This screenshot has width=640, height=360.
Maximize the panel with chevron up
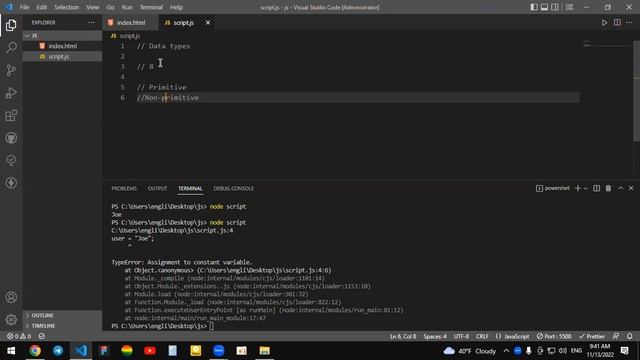(x=620, y=188)
